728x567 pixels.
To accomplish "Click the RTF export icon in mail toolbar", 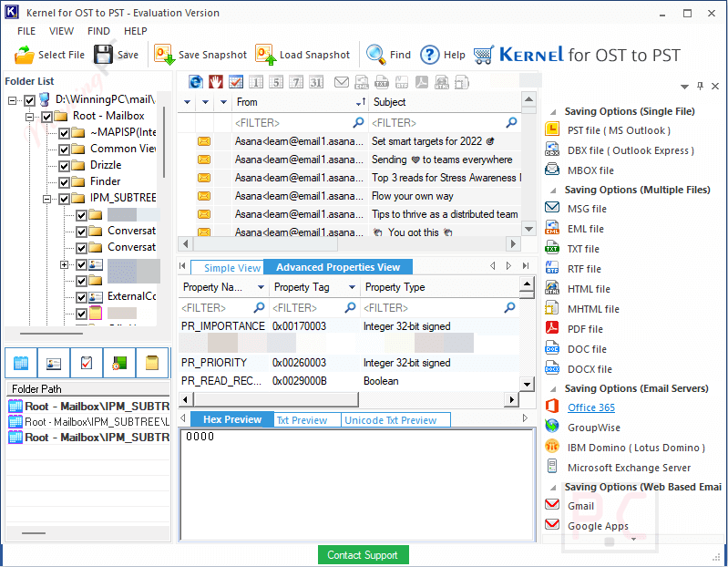I will (402, 82).
